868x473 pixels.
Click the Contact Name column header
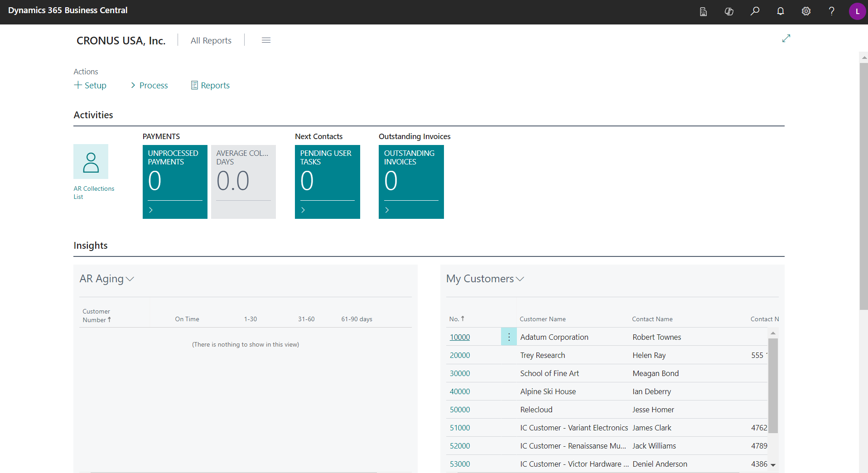[652, 319]
